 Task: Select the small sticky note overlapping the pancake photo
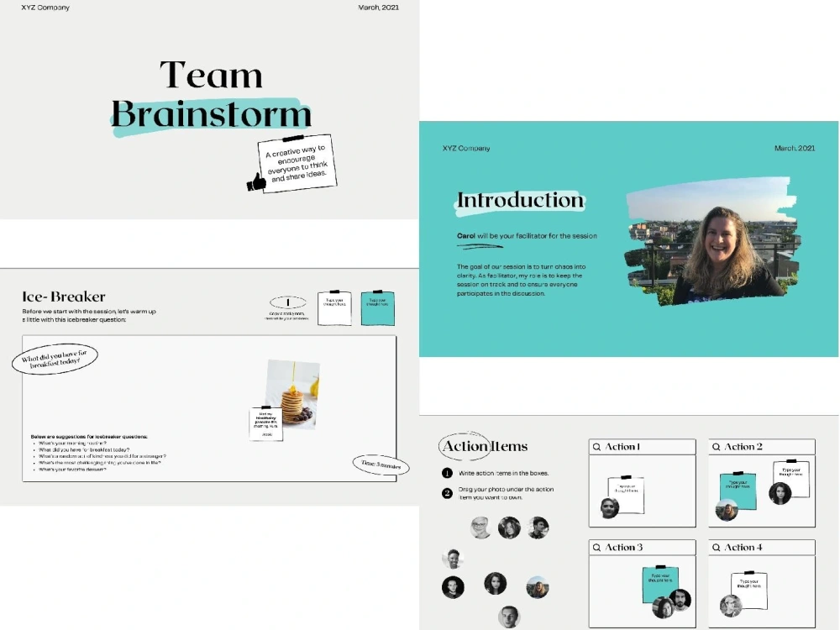point(265,423)
